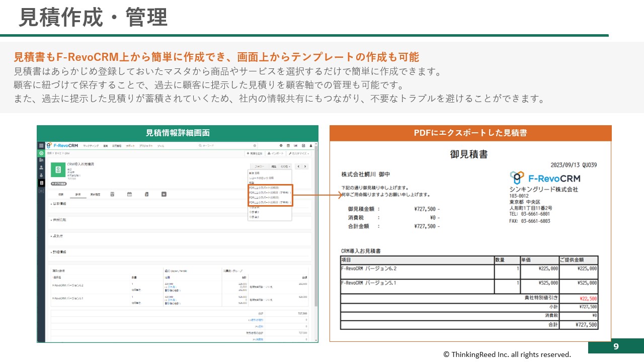644x362 pixels.
Task: Click the タグの追加 button
Action: click(x=58, y=184)
